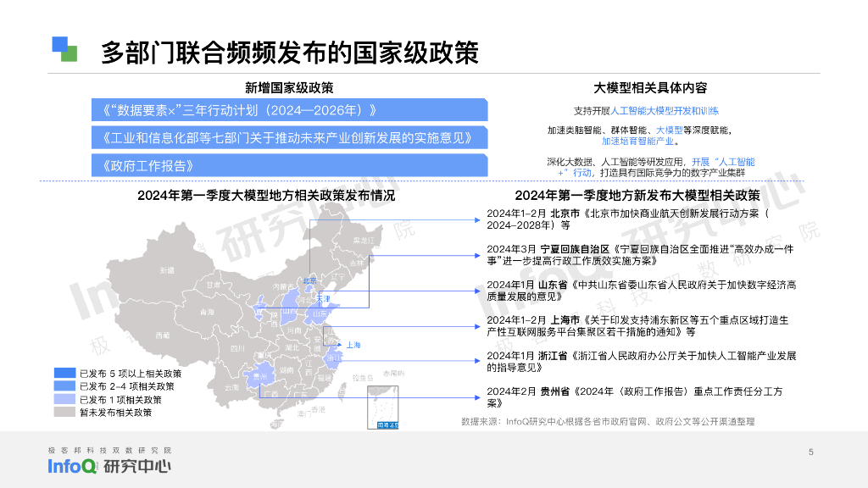This screenshot has height=488, width=868.
Task: Click legend label 已发布 5 项以上相关政策
Action: (x=131, y=374)
